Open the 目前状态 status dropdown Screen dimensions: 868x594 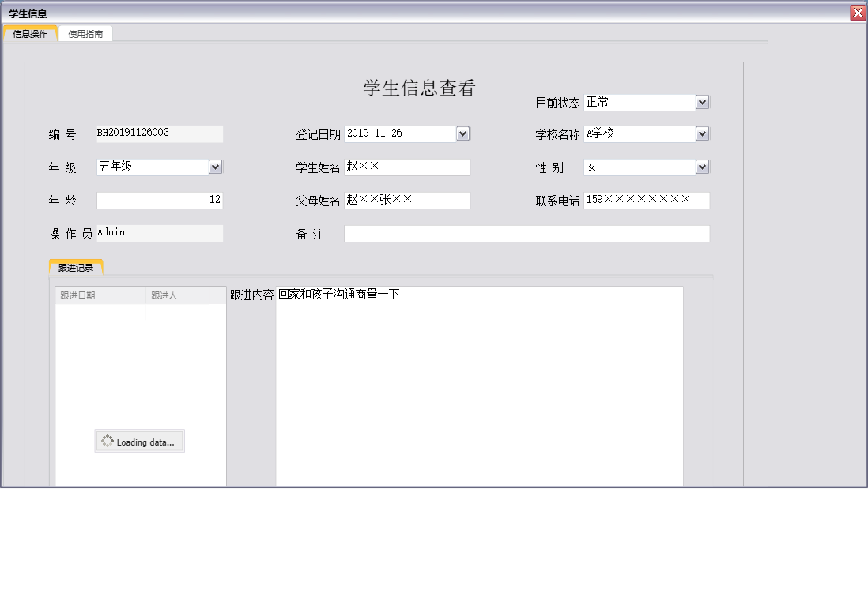[702, 102]
